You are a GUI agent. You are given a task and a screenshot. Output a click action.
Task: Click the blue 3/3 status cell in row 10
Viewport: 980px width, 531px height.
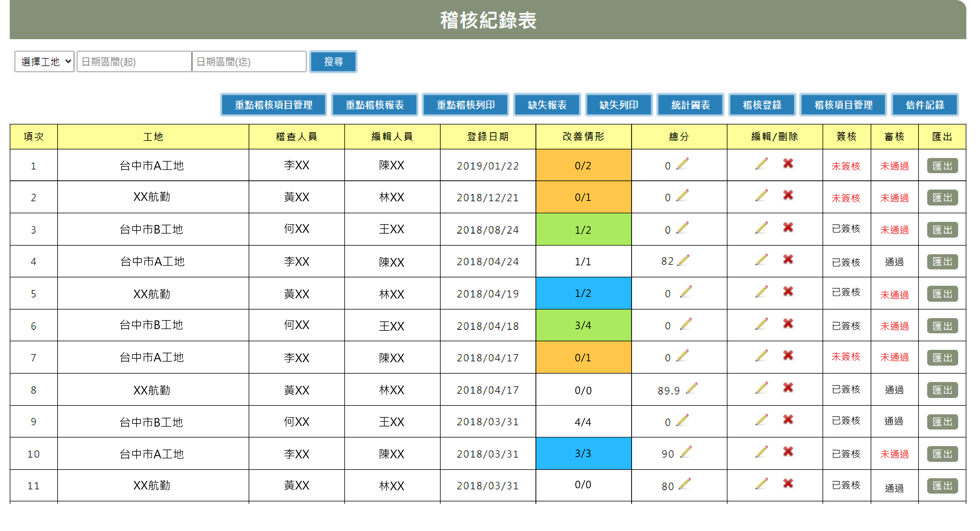(x=583, y=453)
